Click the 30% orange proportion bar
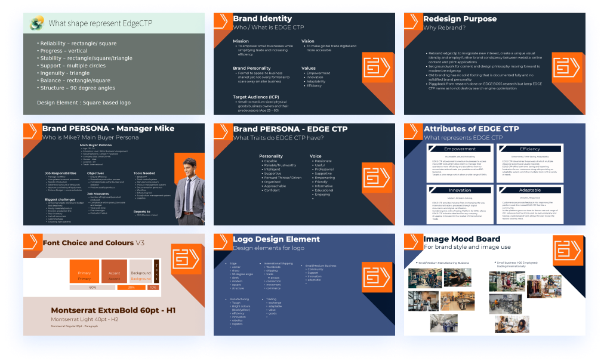This screenshot has height=364, width=604. 131,288
